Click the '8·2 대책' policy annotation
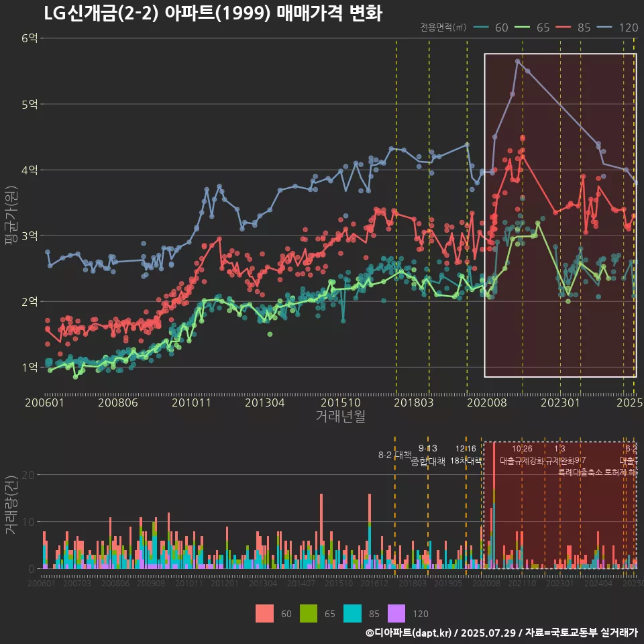644x644 pixels. [x=394, y=455]
